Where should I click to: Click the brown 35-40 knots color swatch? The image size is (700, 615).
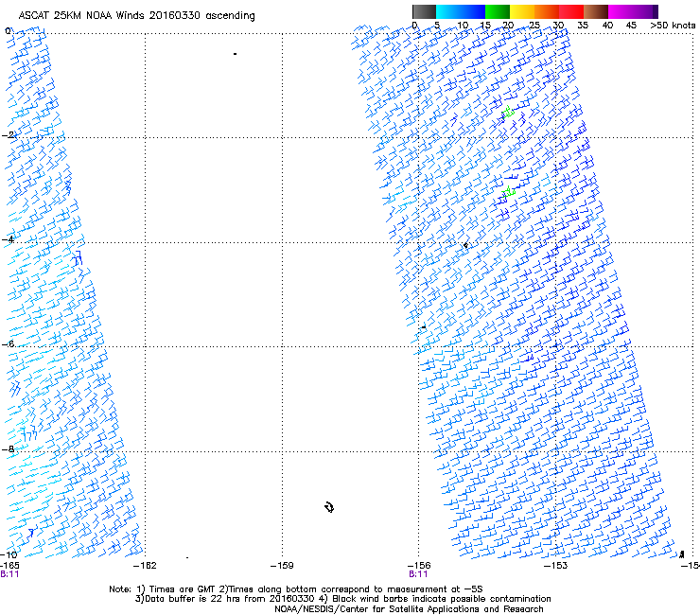[596, 11]
